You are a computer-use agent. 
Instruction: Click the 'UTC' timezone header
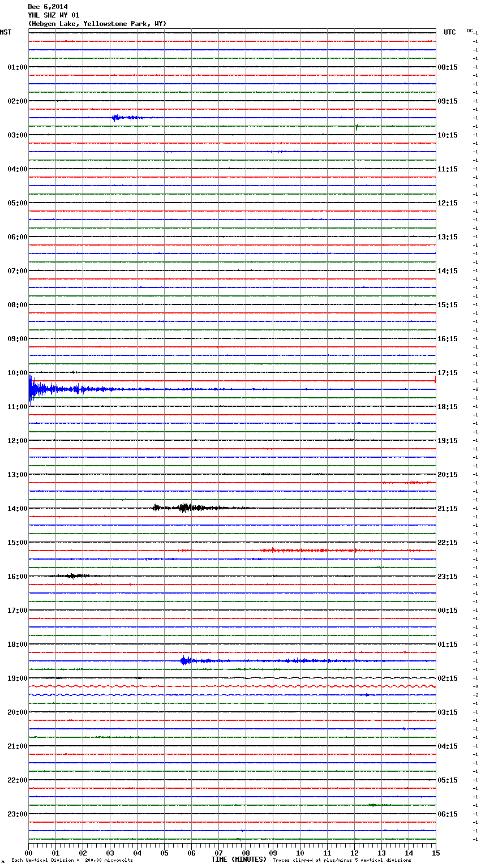click(x=450, y=32)
